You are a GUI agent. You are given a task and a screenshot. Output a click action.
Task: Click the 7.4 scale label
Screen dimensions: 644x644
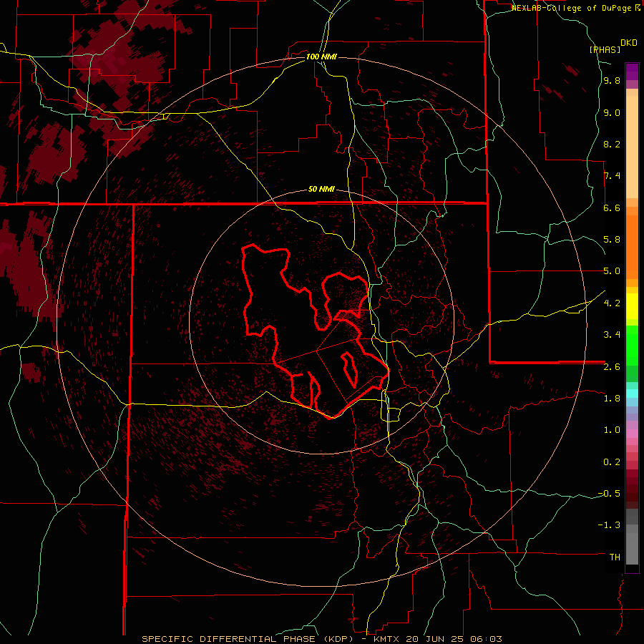pyautogui.click(x=612, y=176)
